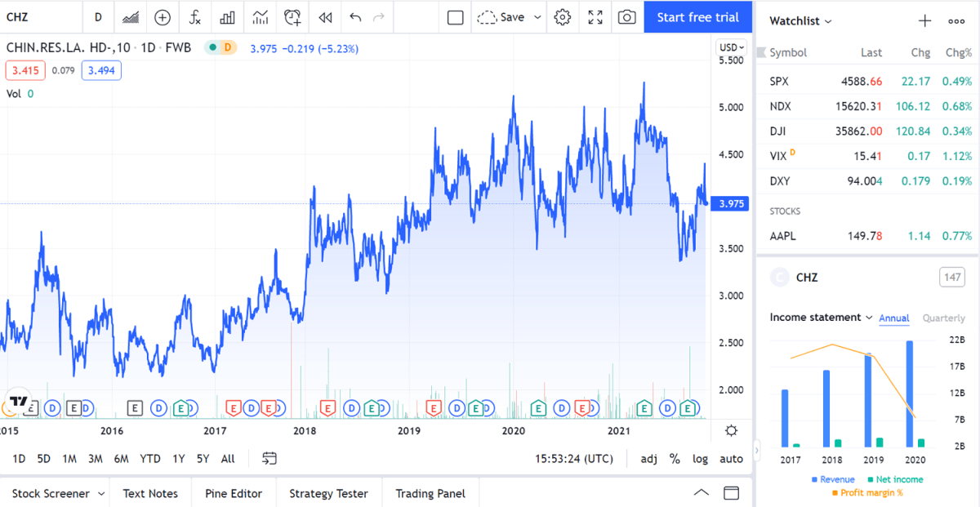This screenshot has height=507, width=980.
Task: Click the 147 badge next to CHZ
Action: tap(951, 278)
